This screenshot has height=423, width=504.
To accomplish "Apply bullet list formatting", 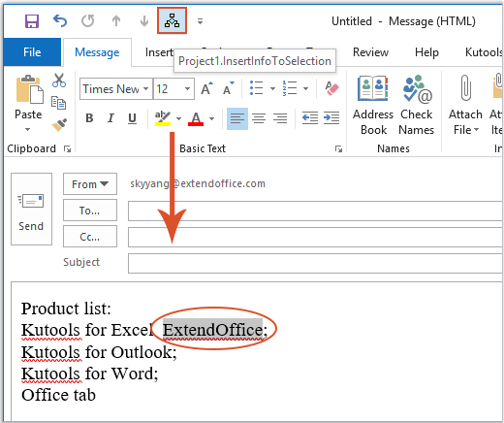I will point(256,88).
